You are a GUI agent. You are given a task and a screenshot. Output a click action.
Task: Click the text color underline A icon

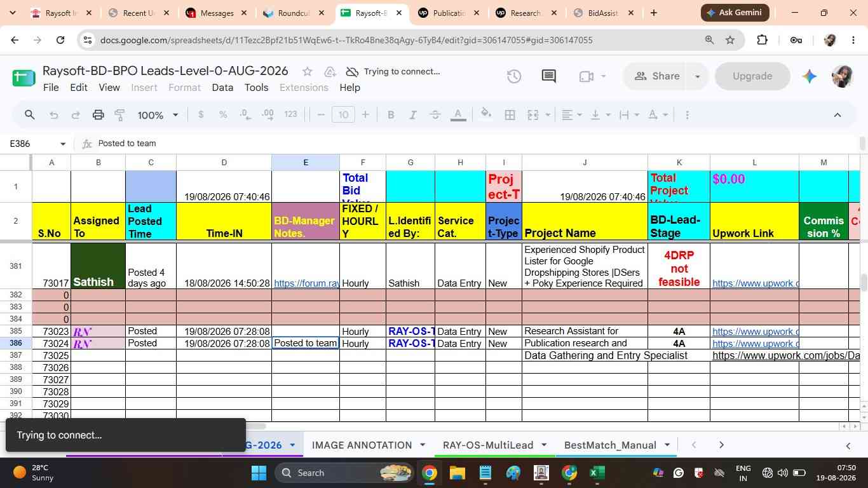(458, 115)
